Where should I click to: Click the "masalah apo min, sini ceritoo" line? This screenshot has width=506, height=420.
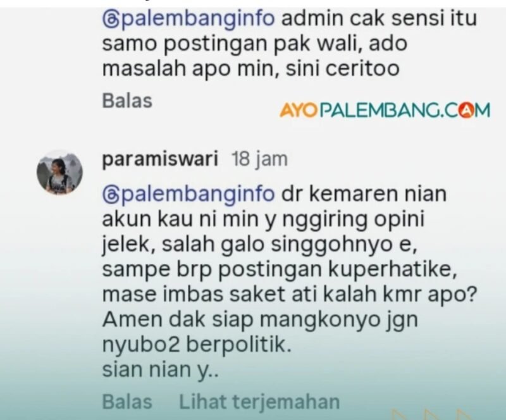click(250, 68)
